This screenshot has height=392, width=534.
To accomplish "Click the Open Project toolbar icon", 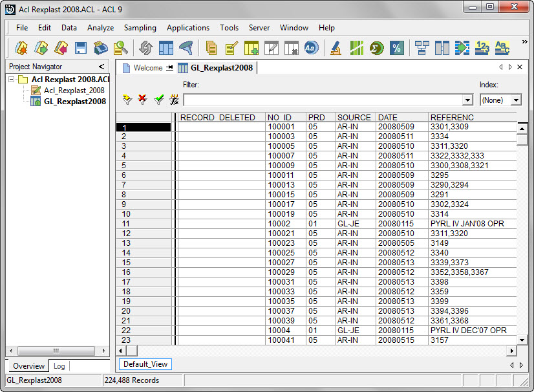I will click(x=41, y=48).
